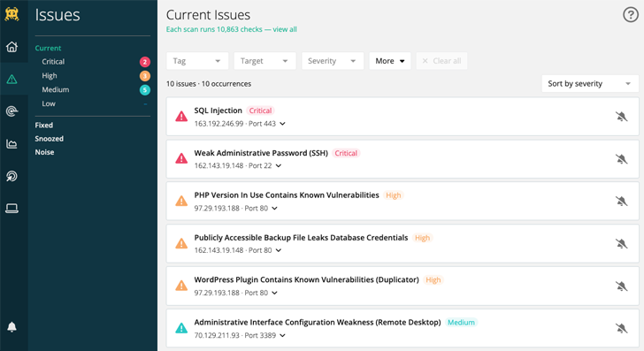Screen dimensions: 644x351
Task: Open the Noise issues section
Action: coord(44,152)
